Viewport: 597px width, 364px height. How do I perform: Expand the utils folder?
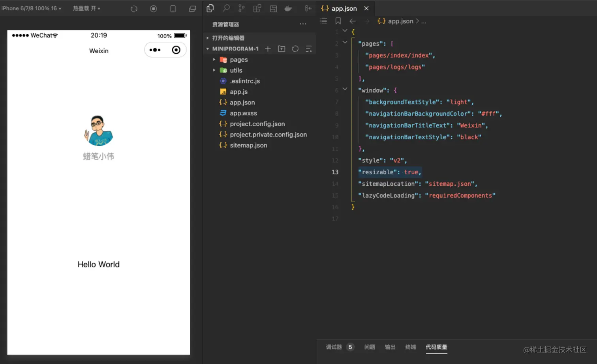pos(236,70)
